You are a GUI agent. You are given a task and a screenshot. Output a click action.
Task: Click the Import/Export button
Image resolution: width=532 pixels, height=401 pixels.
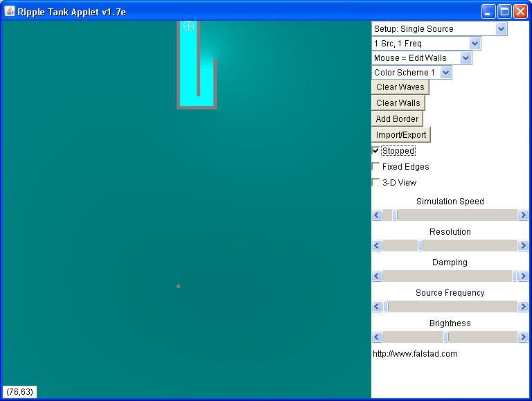tap(401, 135)
